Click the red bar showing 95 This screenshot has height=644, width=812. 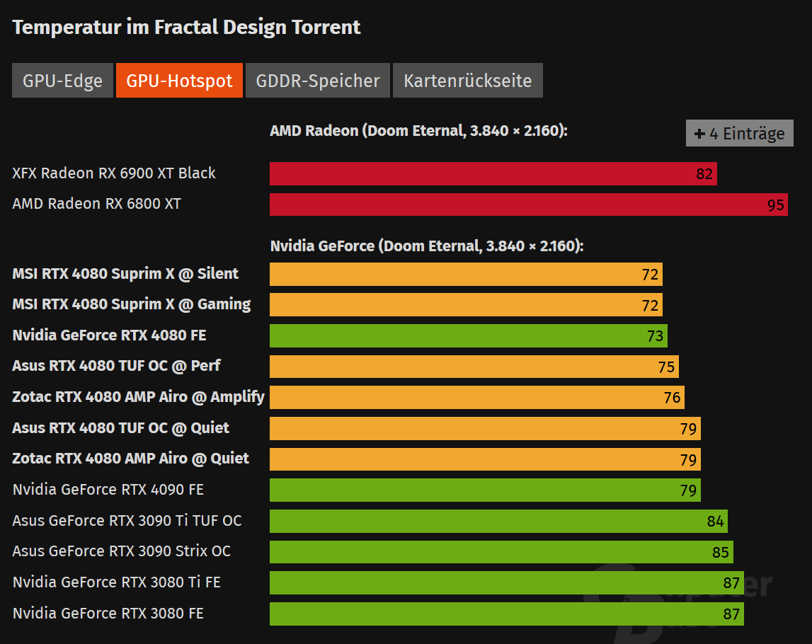(529, 205)
